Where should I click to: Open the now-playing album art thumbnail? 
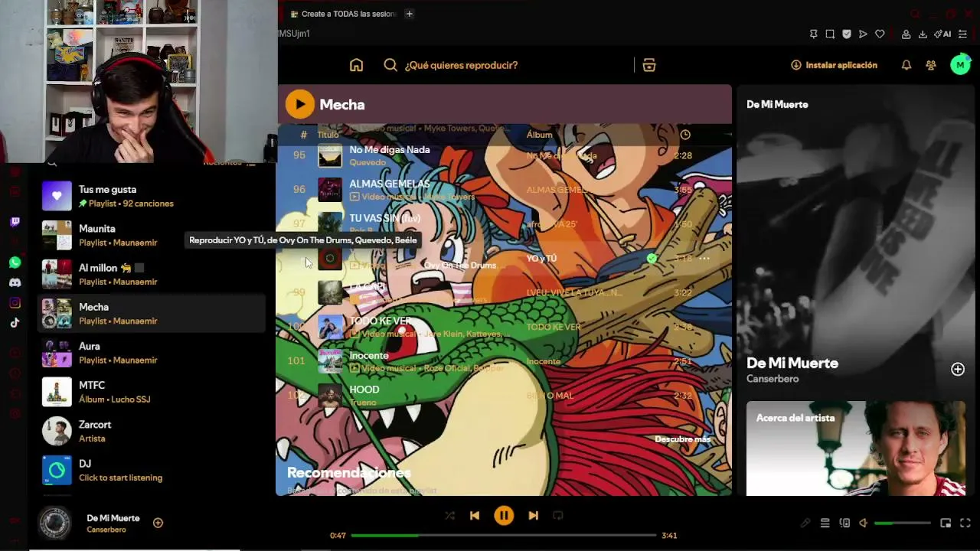point(55,523)
